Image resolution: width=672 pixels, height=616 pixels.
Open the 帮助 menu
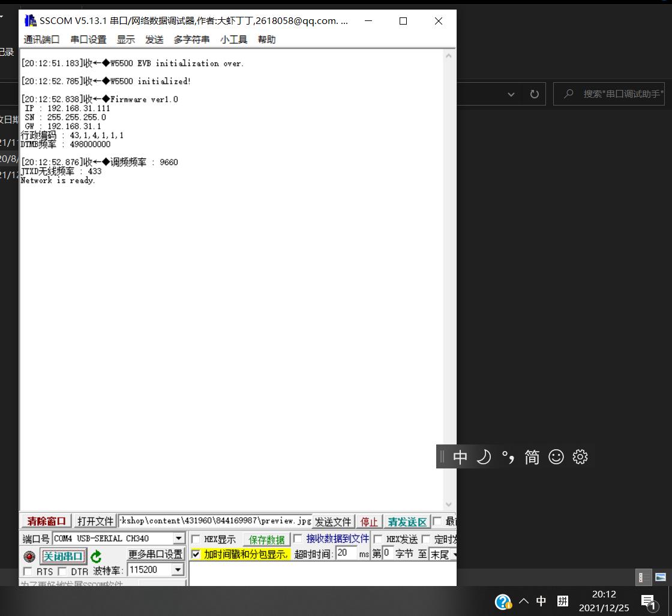tap(266, 40)
